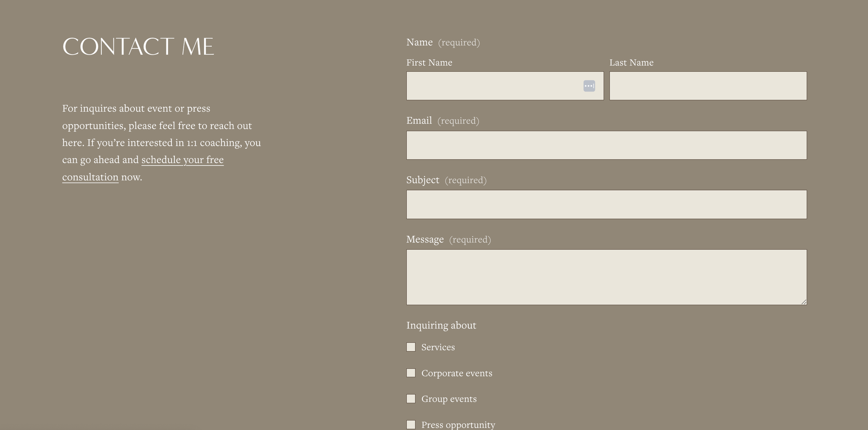Click inside the Subject input field

click(606, 204)
